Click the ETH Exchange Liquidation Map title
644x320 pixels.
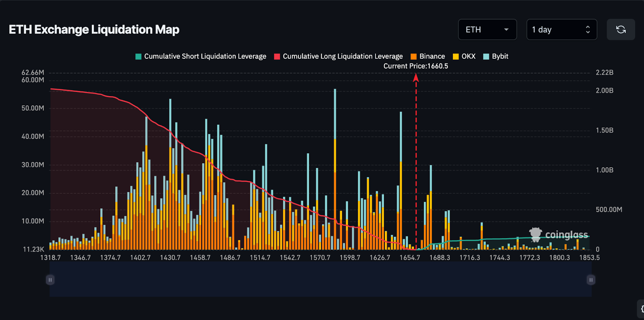94,29
